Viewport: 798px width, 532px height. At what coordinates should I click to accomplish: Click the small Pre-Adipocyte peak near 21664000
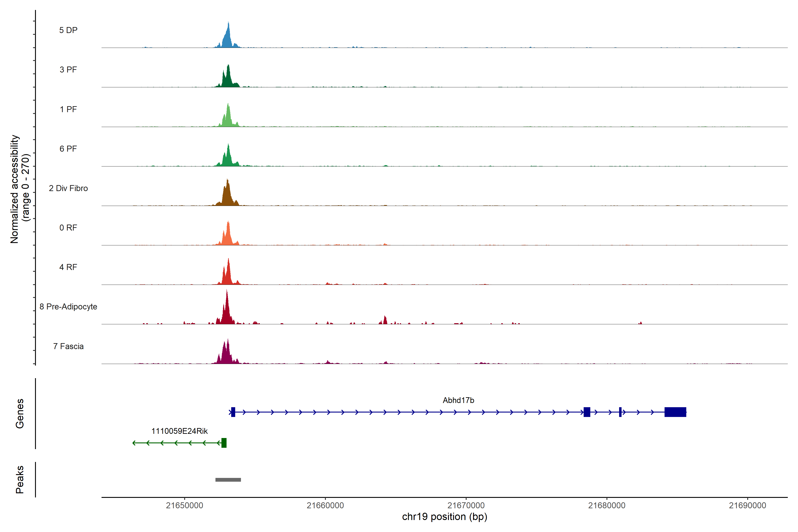385,321
